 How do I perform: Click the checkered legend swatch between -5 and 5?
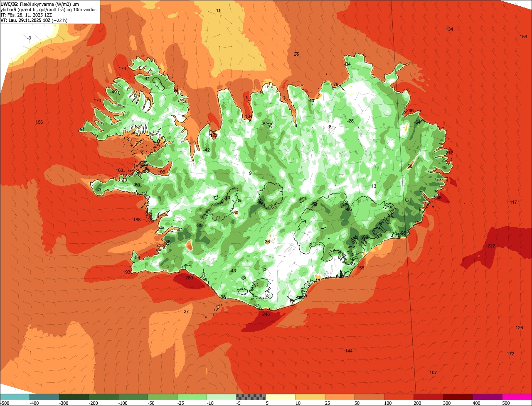click(251, 397)
